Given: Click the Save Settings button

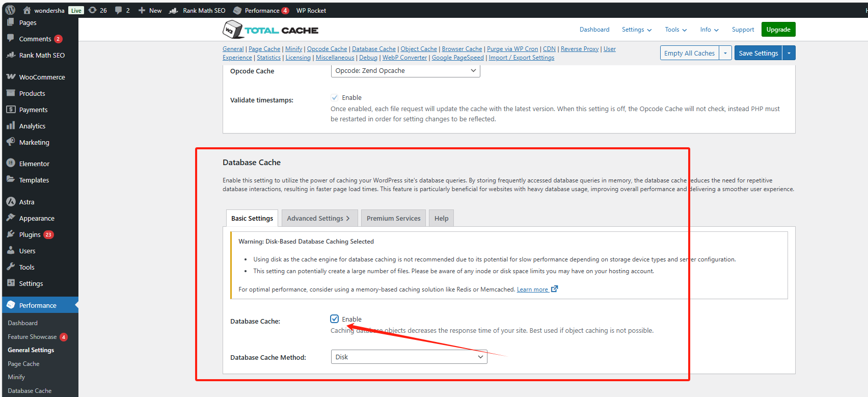Looking at the screenshot, I should tap(758, 53).
